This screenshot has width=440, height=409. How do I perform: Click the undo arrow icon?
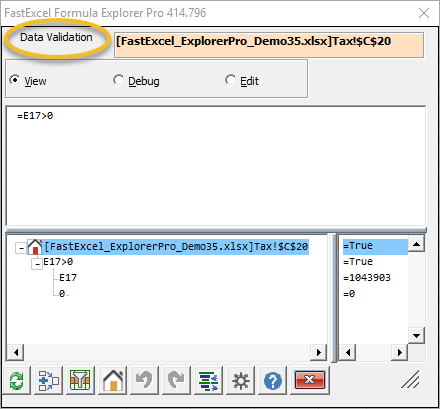pyautogui.click(x=145, y=380)
